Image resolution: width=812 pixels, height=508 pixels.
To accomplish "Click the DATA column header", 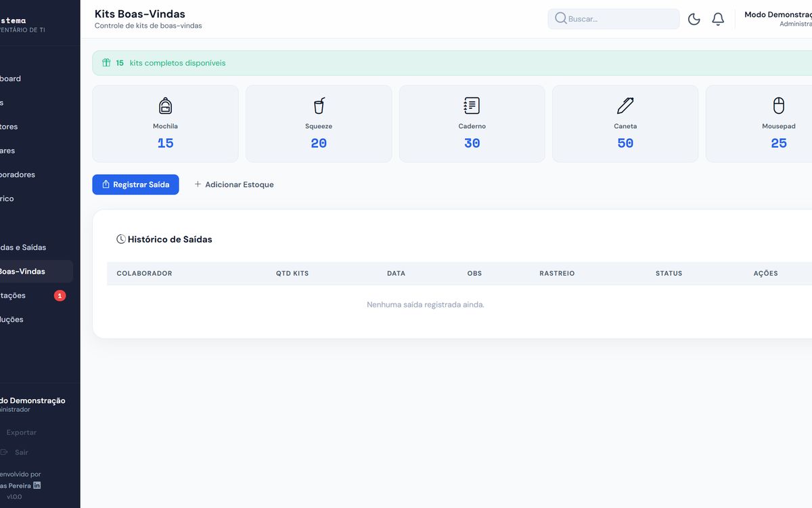I will (x=396, y=274).
